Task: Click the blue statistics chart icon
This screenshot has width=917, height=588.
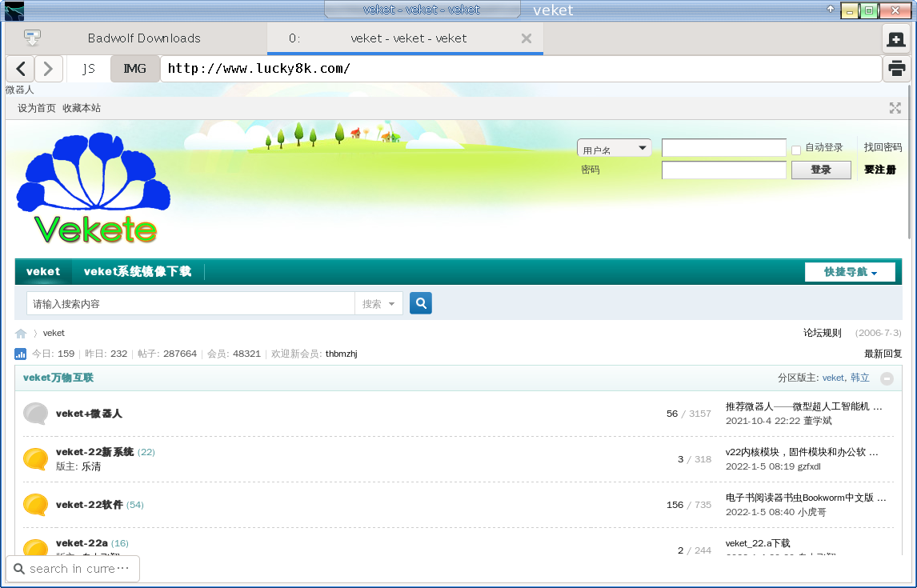Action: pyautogui.click(x=21, y=354)
